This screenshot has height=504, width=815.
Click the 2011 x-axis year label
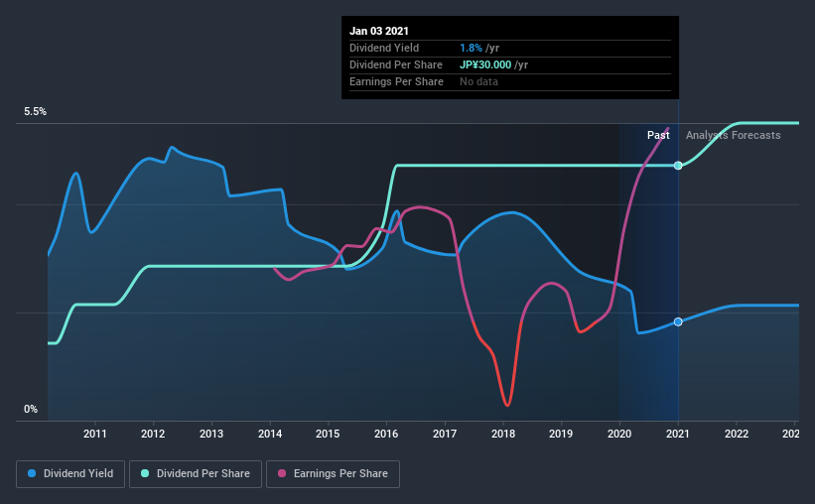coord(95,434)
